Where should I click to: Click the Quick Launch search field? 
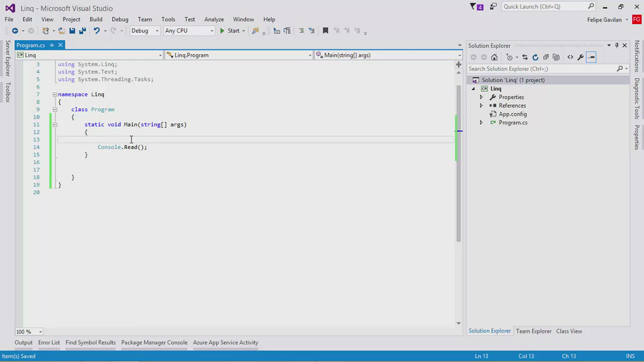(x=548, y=7)
